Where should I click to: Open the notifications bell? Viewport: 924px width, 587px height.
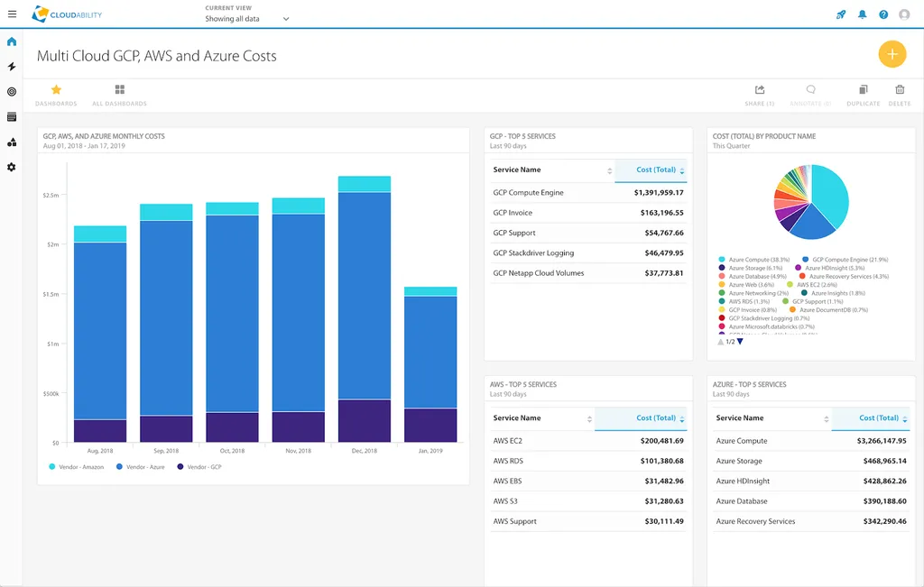(863, 14)
